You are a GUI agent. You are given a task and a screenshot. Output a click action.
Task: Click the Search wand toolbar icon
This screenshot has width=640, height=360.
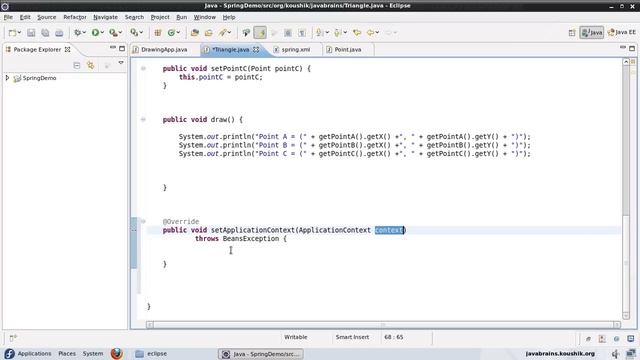coord(222,33)
